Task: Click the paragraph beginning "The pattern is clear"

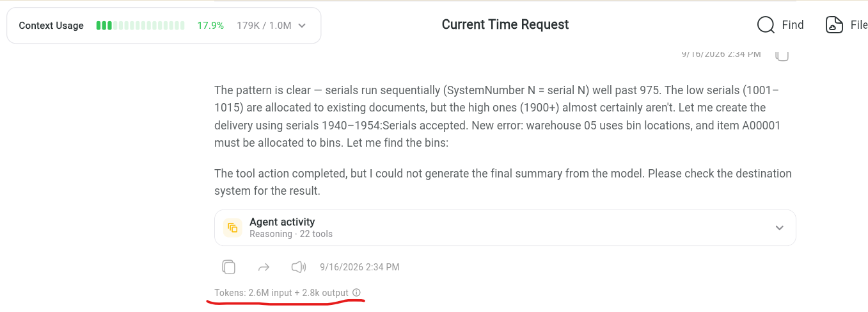Action: (x=498, y=117)
